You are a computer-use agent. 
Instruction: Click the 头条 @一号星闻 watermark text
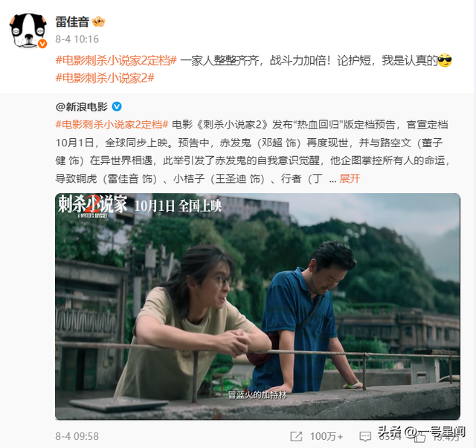tap(422, 431)
